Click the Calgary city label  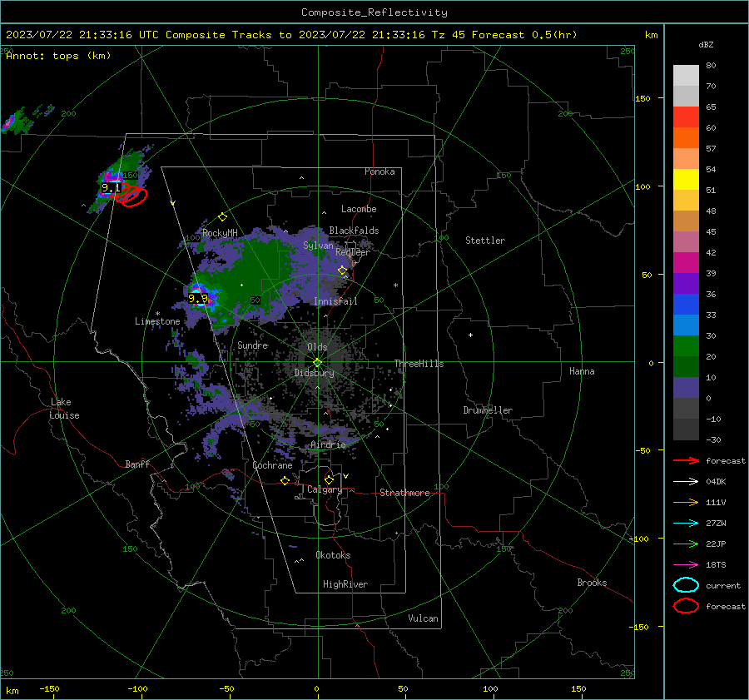[325, 489]
